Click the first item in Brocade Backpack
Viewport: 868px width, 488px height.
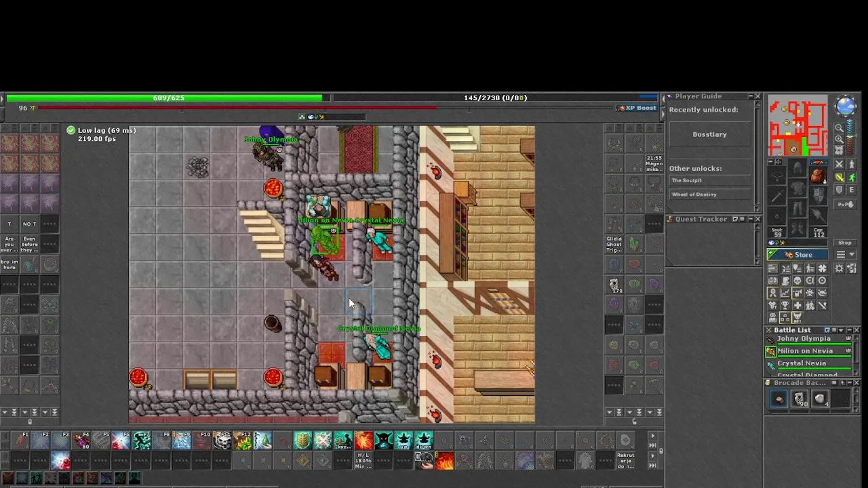[778, 399]
